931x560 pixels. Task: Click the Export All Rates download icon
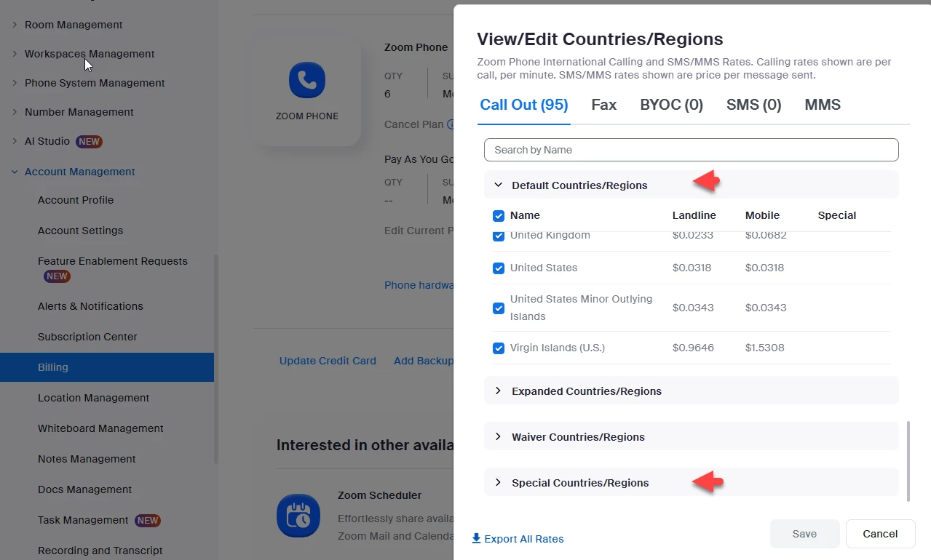click(x=476, y=539)
